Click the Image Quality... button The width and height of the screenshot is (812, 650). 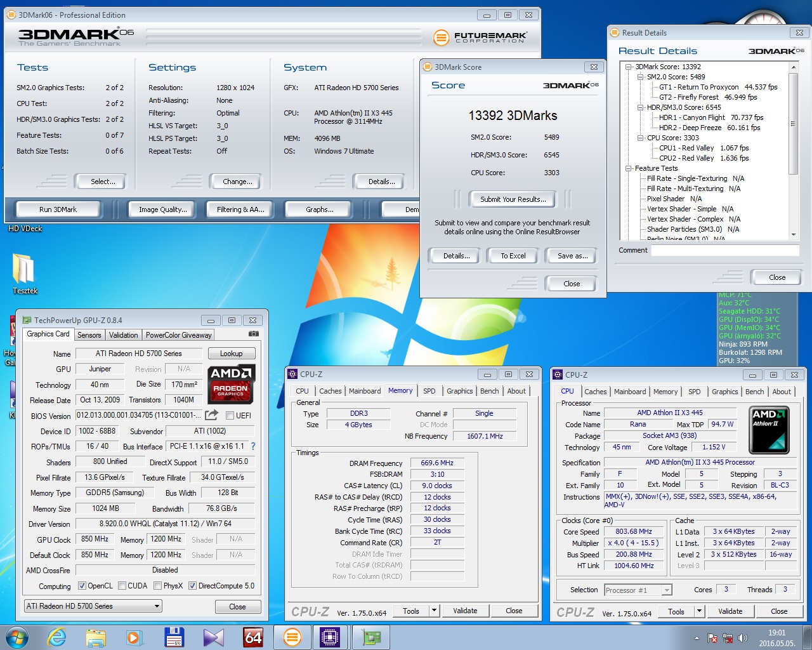pyautogui.click(x=163, y=209)
